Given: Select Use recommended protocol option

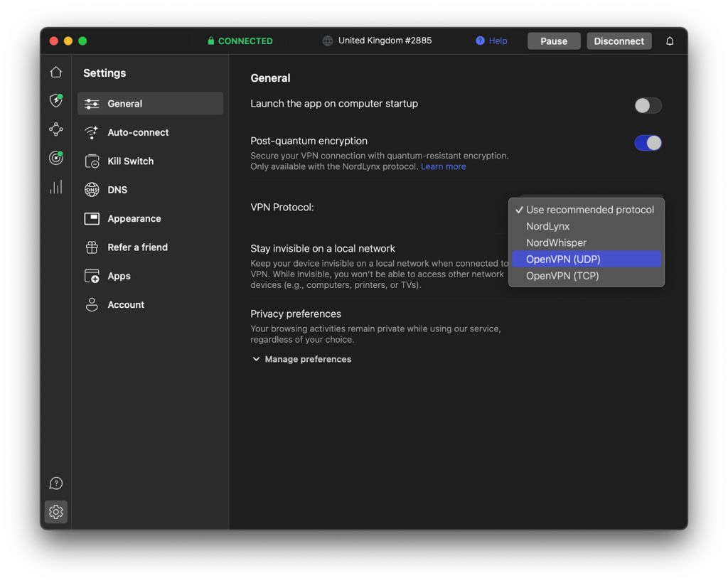Looking at the screenshot, I should 587,210.
